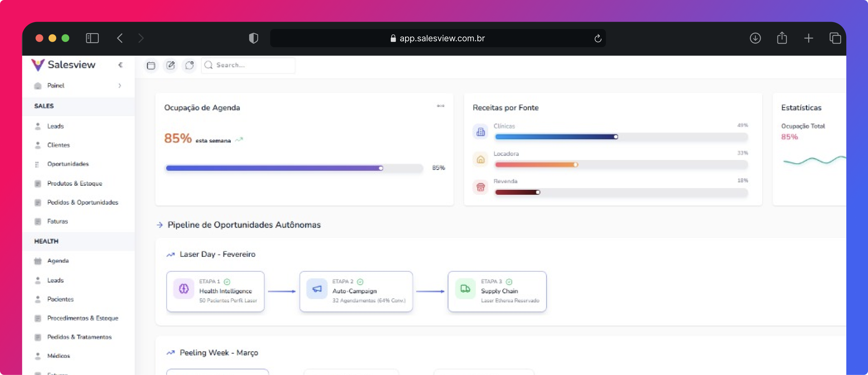
Task: Collapse the Salesview sidebar with the arrow
Action: click(120, 65)
